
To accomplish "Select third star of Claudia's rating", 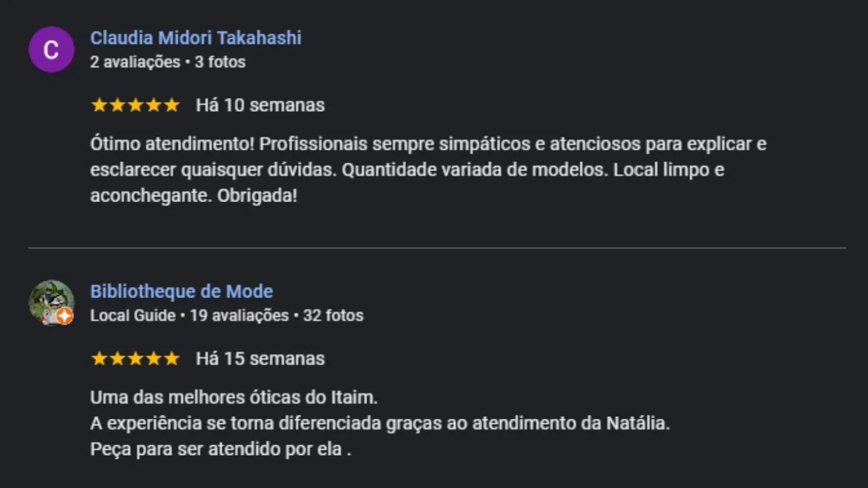I will coord(135,105).
